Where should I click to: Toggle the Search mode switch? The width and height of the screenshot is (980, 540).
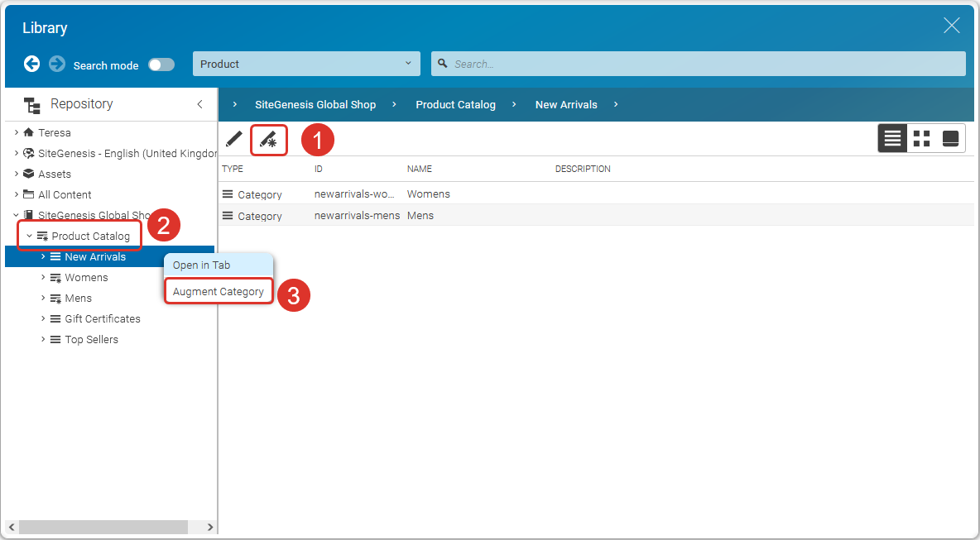pos(161,64)
